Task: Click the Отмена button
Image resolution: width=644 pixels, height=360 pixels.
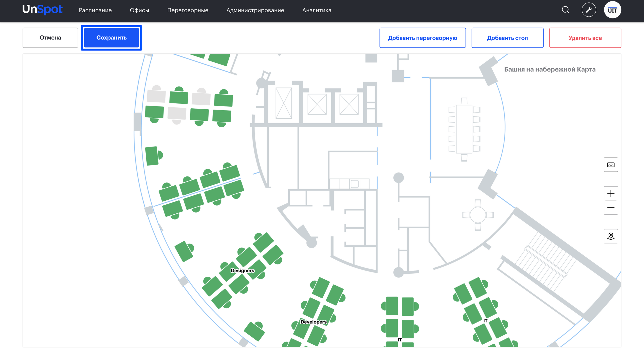Action: point(50,38)
